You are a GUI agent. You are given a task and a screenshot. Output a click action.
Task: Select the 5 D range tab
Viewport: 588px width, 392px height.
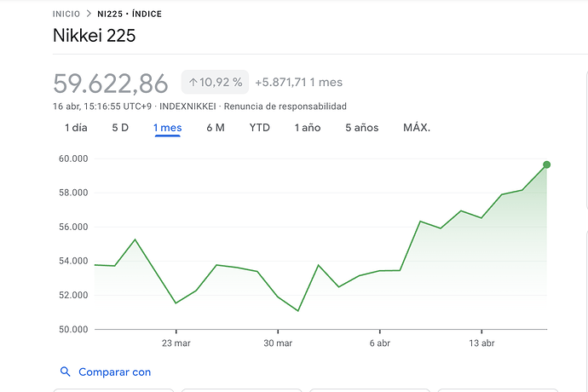120,128
